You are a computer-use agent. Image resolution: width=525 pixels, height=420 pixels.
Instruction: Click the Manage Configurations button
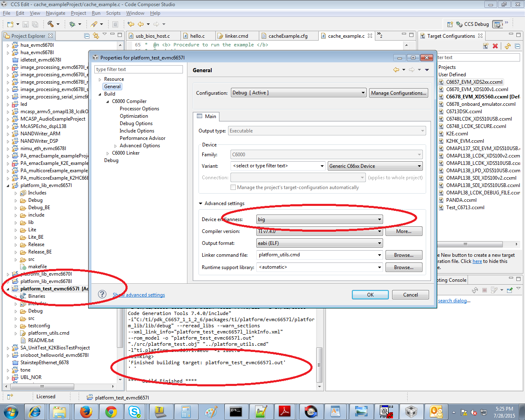[x=399, y=93]
